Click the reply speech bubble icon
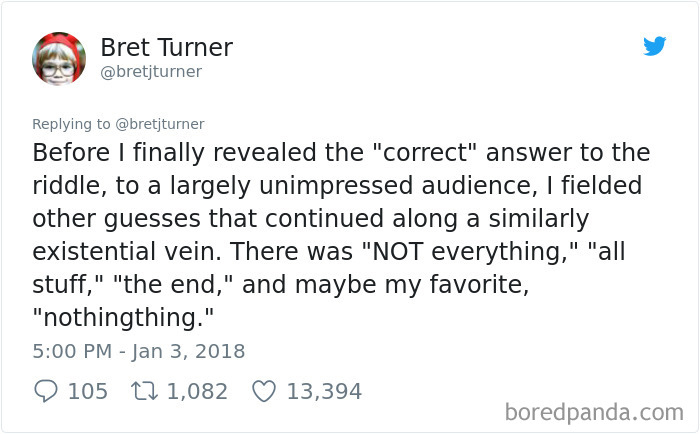700x434 pixels. pos(45,391)
